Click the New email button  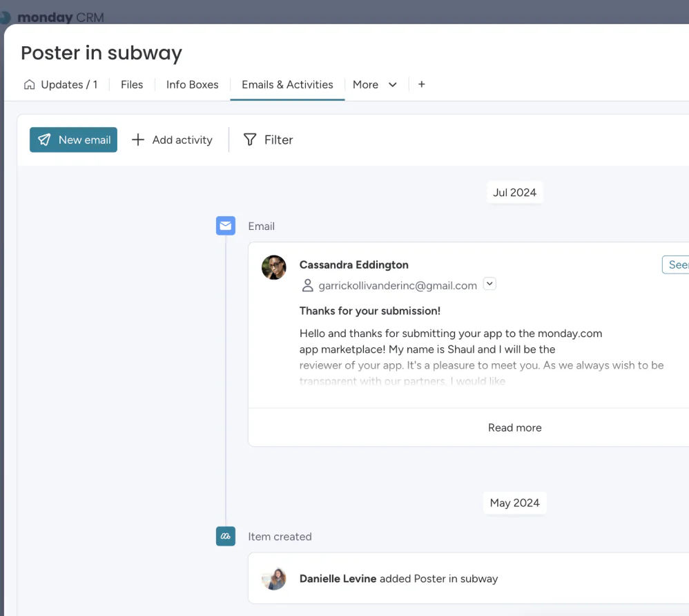(73, 139)
